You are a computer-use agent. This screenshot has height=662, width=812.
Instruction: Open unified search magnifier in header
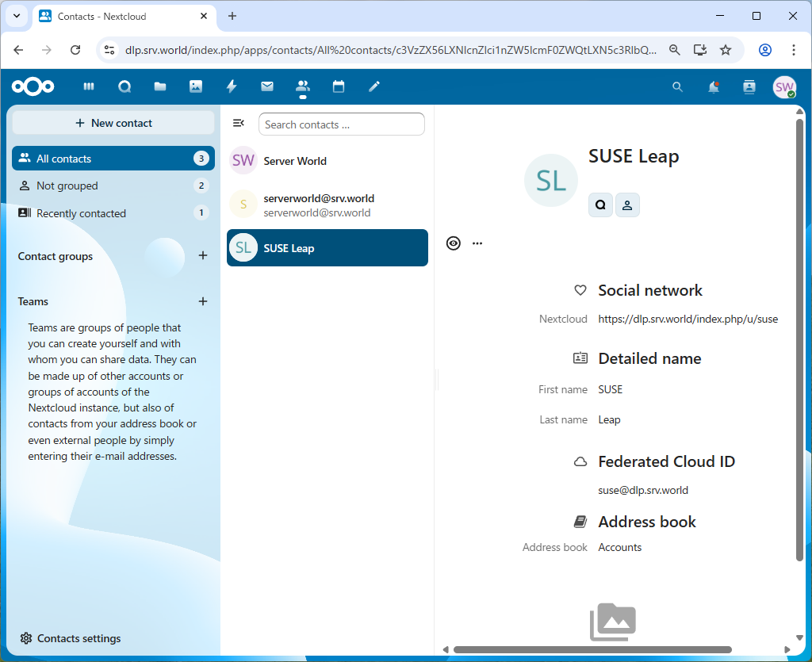click(x=677, y=87)
